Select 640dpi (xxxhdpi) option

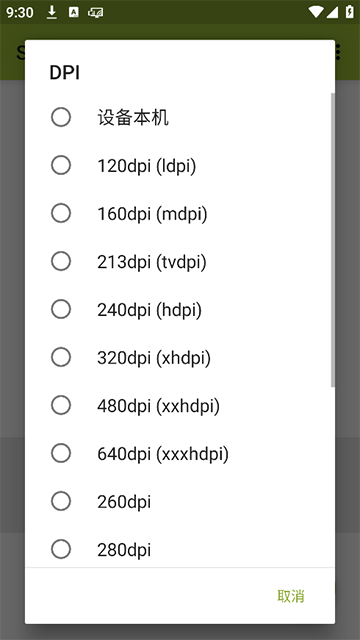pos(180,453)
